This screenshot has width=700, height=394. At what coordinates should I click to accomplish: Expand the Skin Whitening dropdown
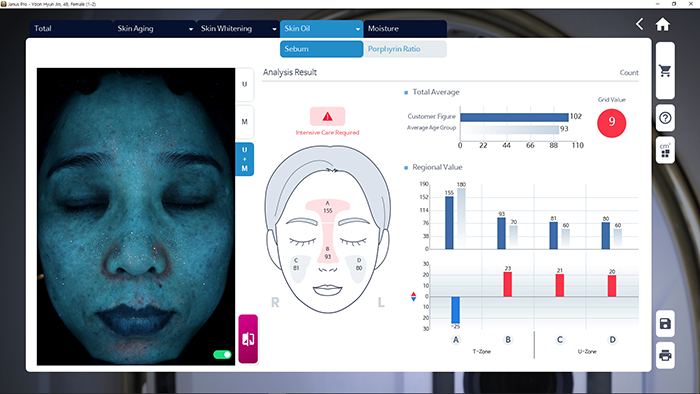point(274,29)
